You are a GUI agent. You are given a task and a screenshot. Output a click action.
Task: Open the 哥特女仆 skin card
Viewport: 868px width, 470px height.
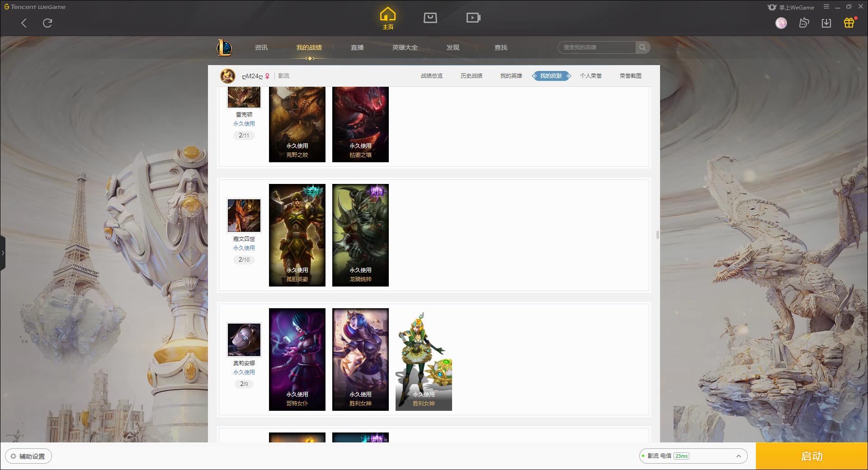pyautogui.click(x=297, y=359)
